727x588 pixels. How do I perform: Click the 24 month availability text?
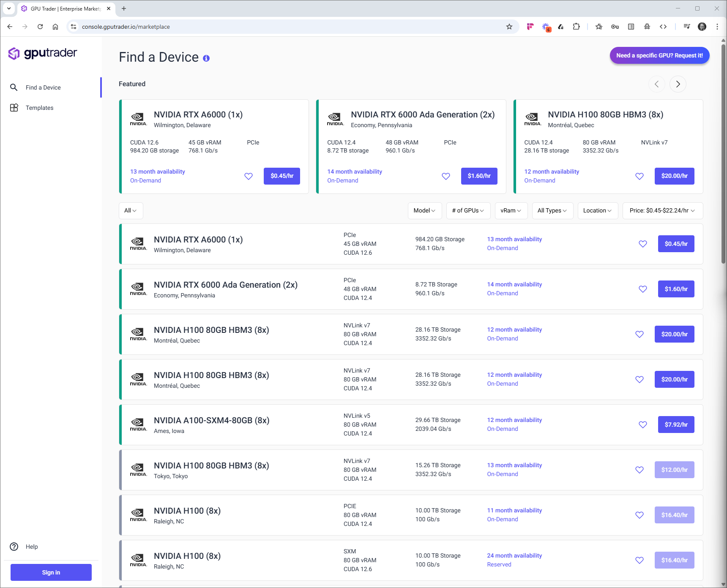[x=514, y=555]
